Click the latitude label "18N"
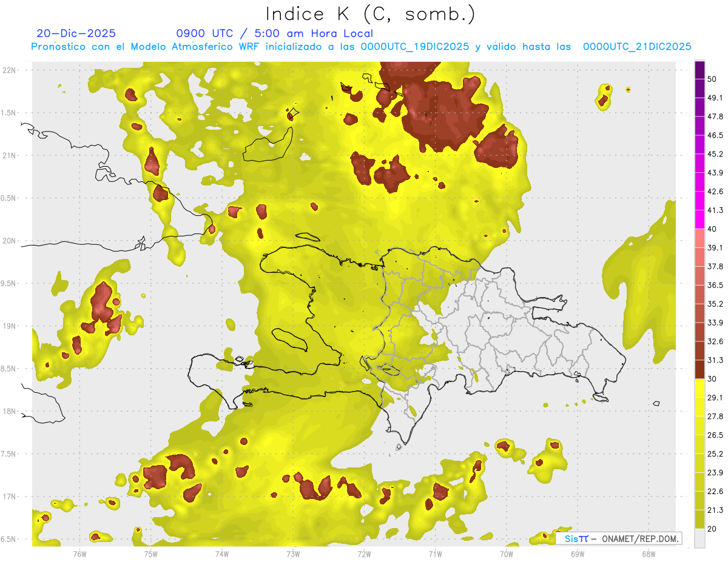 tap(8, 412)
